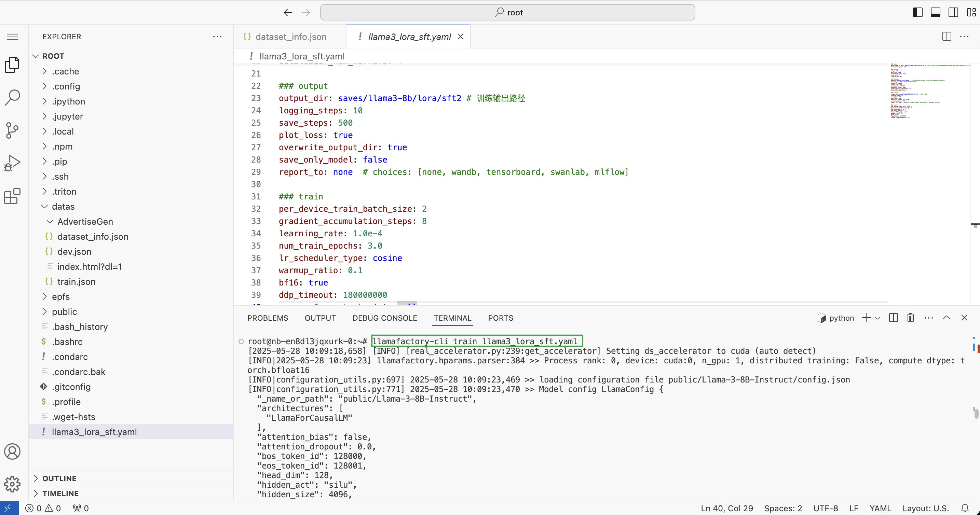Screen dimensions: 980x515
Task: Toggle the primary side bar layout
Action: tap(917, 13)
